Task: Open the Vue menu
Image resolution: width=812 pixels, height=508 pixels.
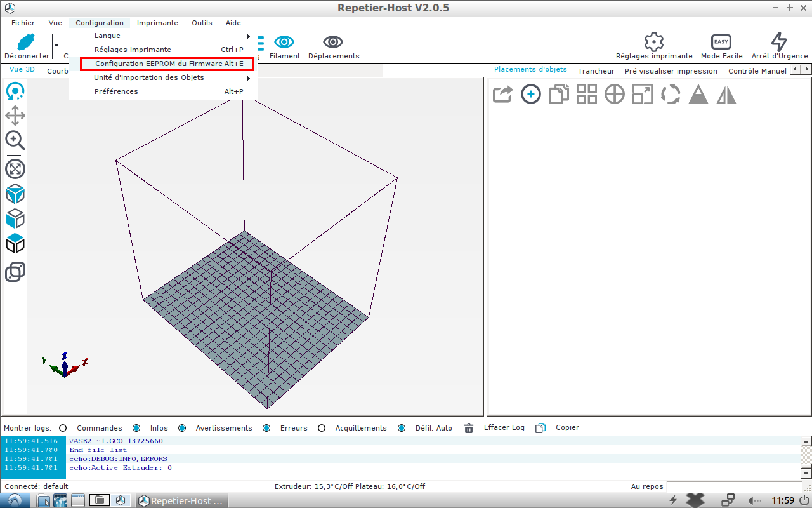Action: coord(55,23)
